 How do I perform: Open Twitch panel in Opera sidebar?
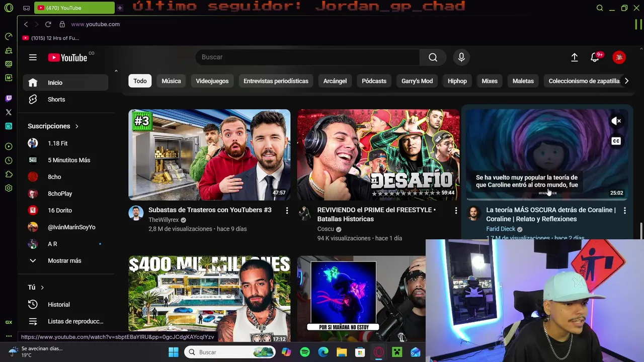click(x=9, y=99)
